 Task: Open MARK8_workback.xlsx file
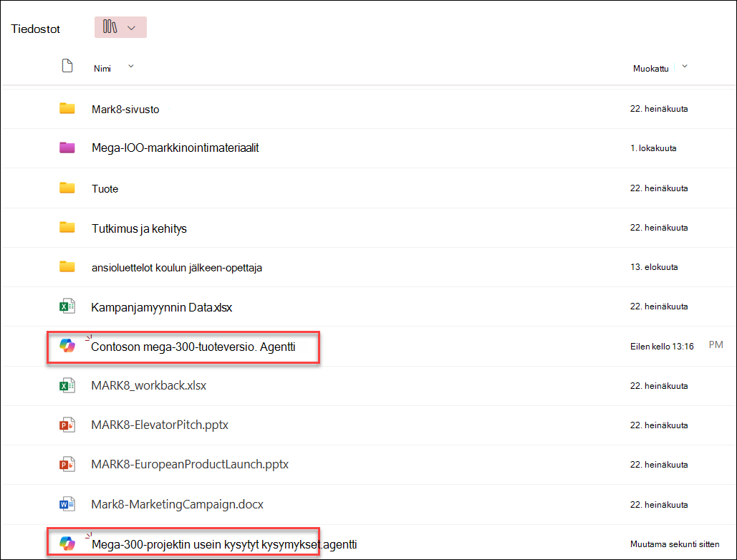(148, 386)
